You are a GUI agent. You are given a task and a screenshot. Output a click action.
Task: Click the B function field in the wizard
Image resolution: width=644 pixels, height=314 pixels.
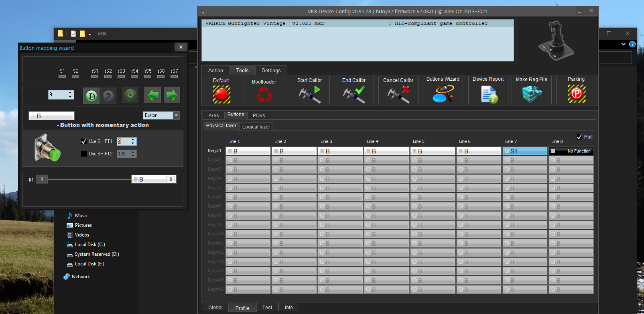(x=51, y=116)
